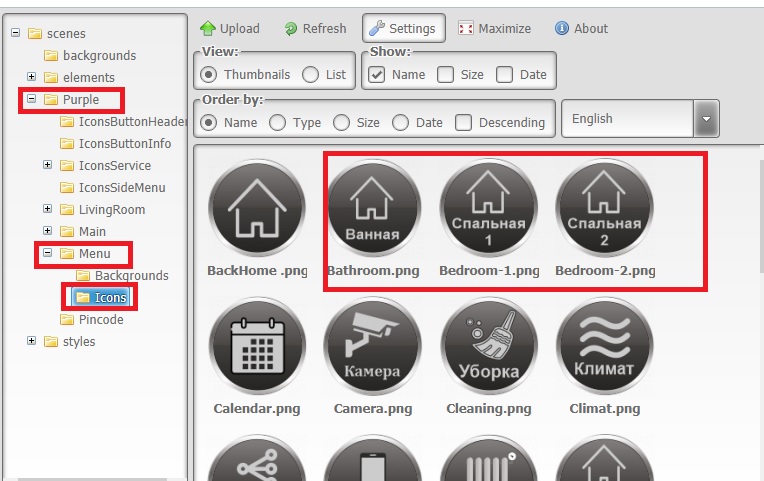Select Thumbnails view radio button
764x481 pixels.
209,75
